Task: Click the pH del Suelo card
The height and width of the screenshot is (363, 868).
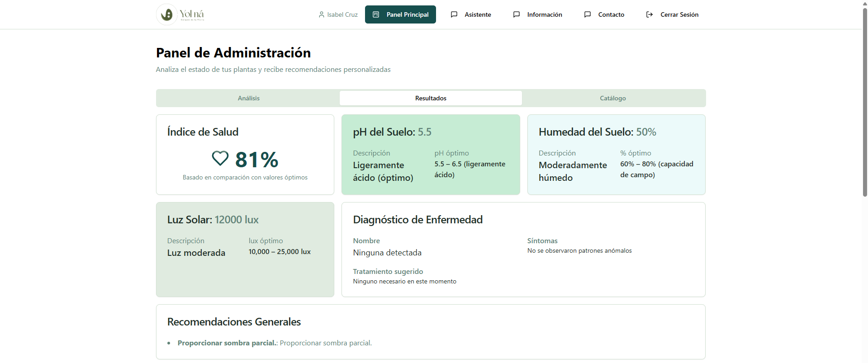Action: (x=431, y=155)
